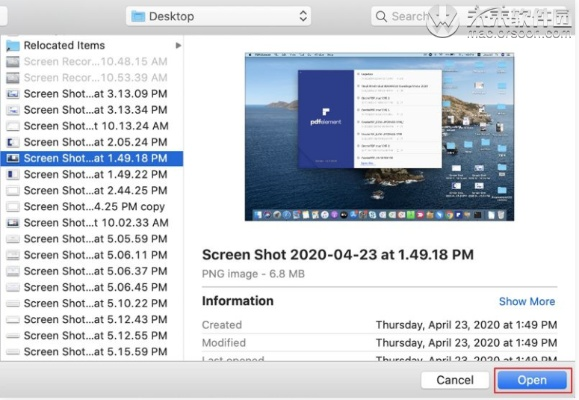Click the Desktop folder icon in the location popup
This screenshot has width=579, height=400.
coord(138,16)
